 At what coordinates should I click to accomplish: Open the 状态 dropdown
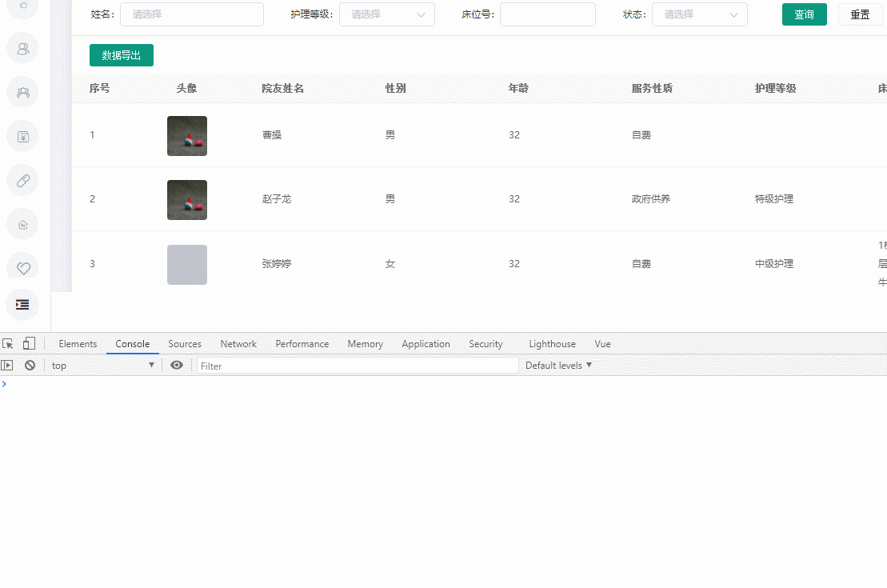tap(700, 14)
